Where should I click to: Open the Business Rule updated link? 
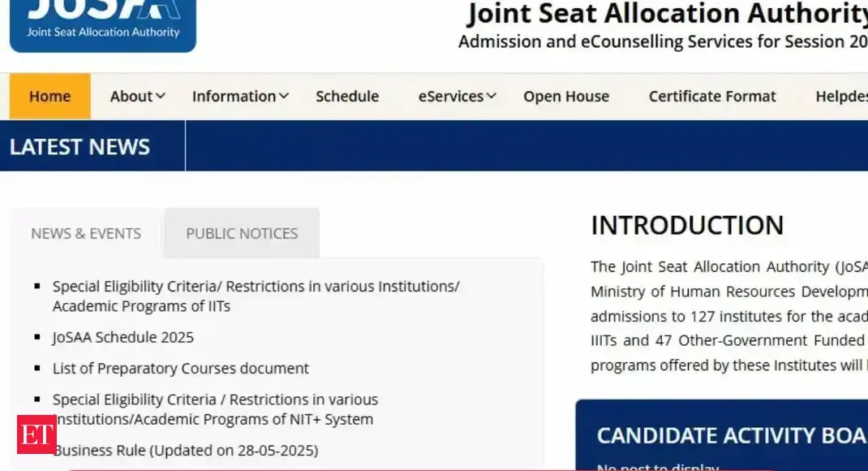pos(186,450)
